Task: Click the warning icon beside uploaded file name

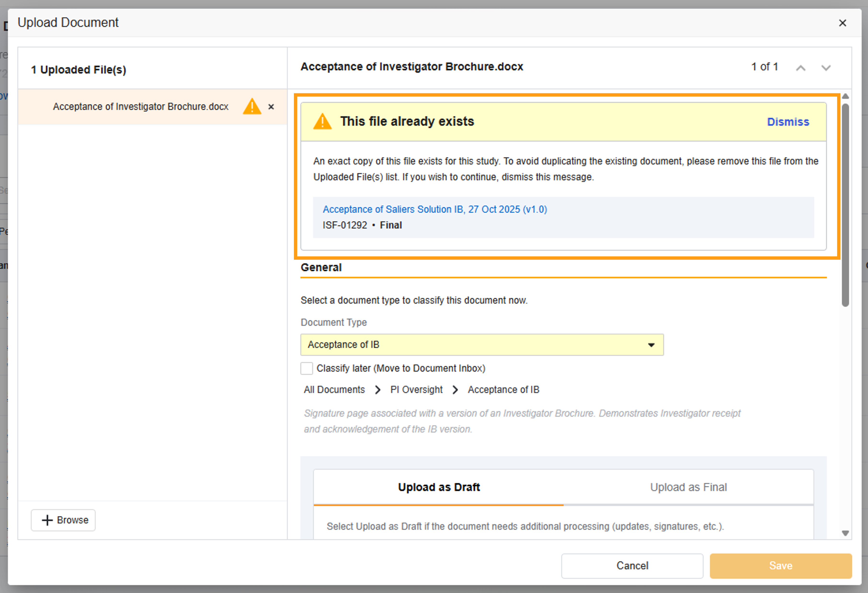Action: 252,106
